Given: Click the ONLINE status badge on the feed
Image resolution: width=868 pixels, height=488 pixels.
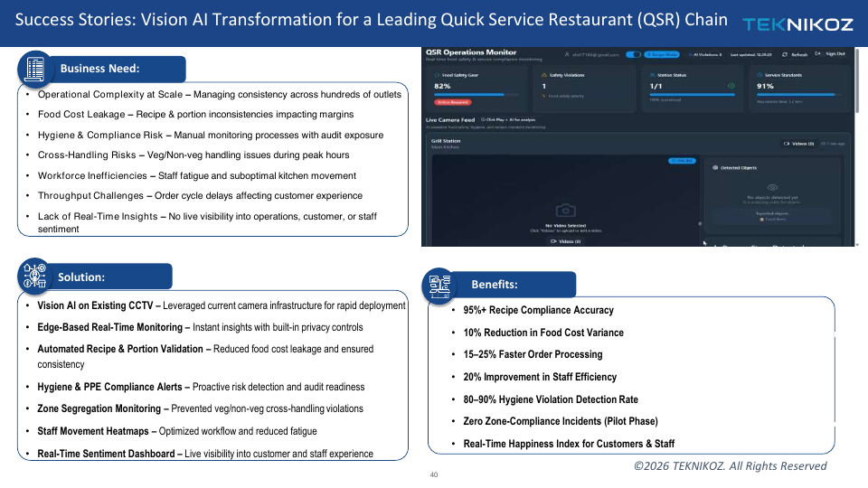Looking at the screenshot, I should (x=682, y=161).
